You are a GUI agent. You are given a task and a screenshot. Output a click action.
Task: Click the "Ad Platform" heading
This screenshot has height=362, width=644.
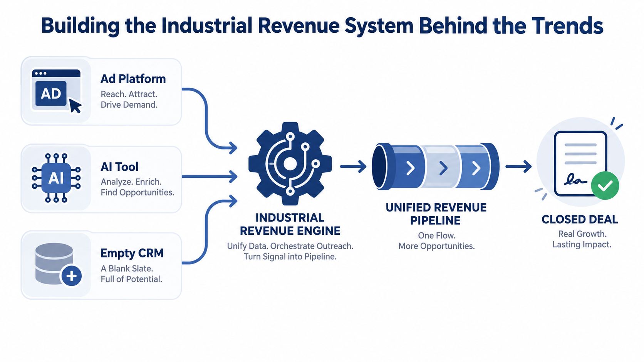tap(133, 78)
